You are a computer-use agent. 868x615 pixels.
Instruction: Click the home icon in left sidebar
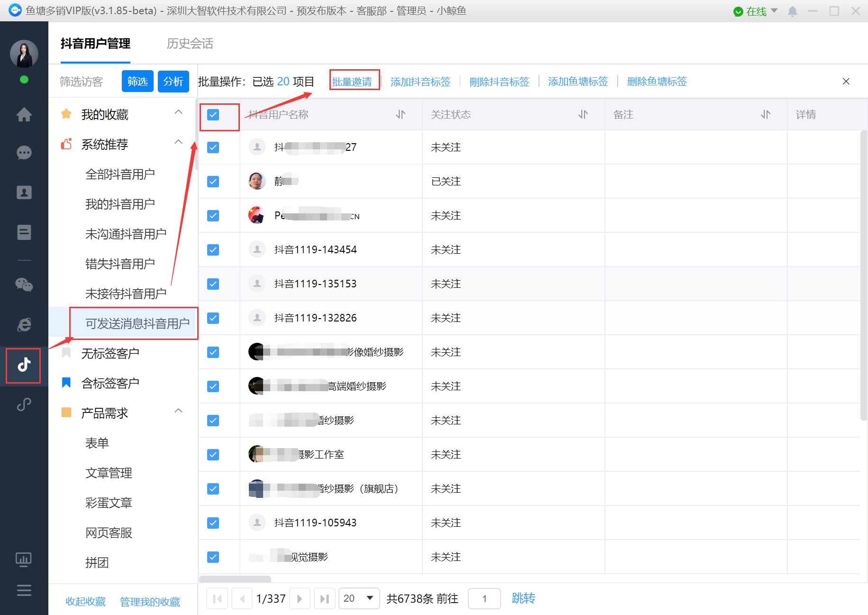click(24, 114)
